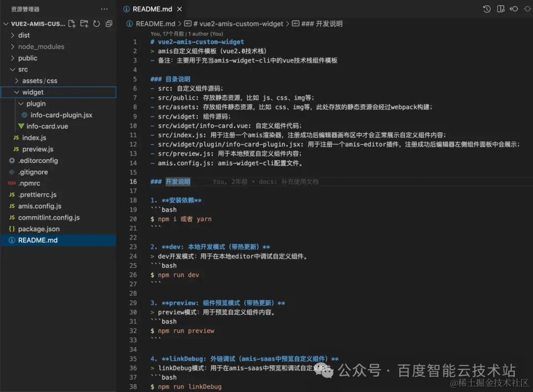The height and width of the screenshot is (392, 533).
Task: Open Markdown preview to the side
Action: pos(499,8)
